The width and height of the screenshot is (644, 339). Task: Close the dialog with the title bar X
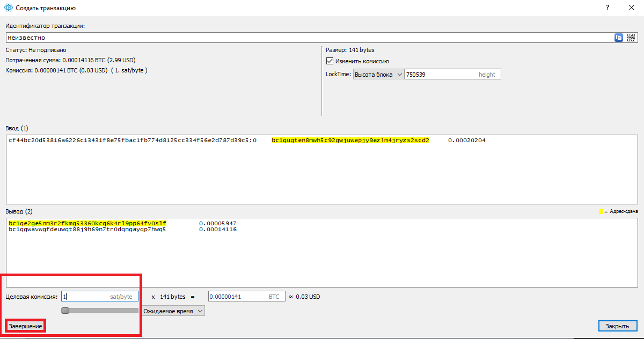click(x=632, y=8)
